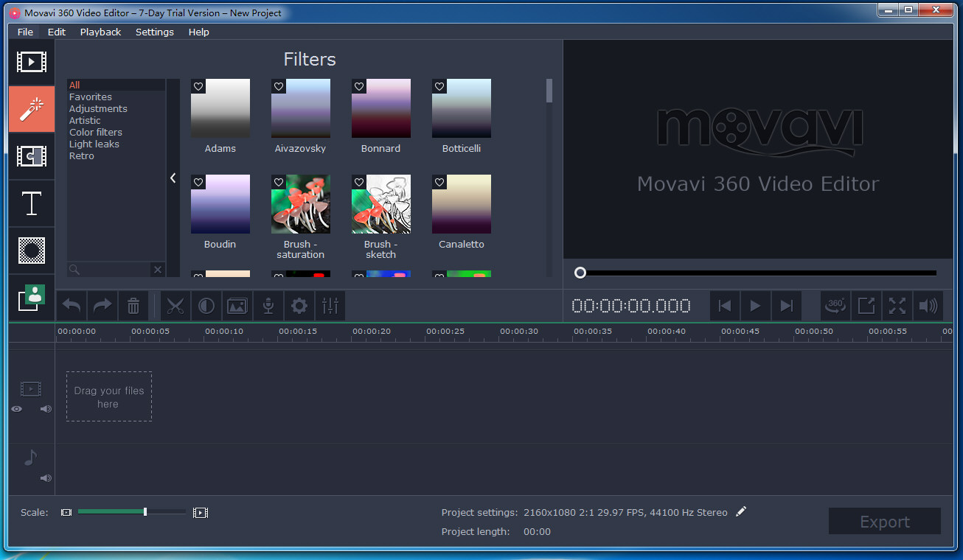Open the Titles text tab
Viewport: 963px width, 560px height.
pos(32,203)
